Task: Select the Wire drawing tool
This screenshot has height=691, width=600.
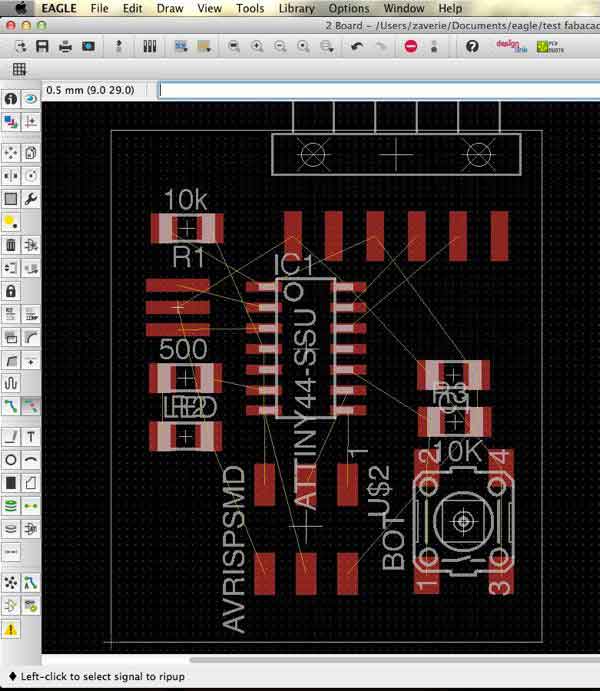Action: 11,437
